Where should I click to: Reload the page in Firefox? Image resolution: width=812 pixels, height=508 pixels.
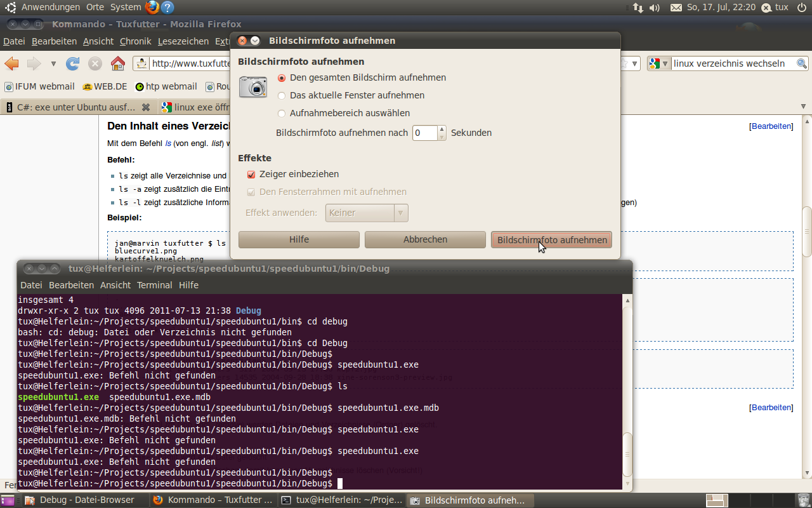click(73, 63)
